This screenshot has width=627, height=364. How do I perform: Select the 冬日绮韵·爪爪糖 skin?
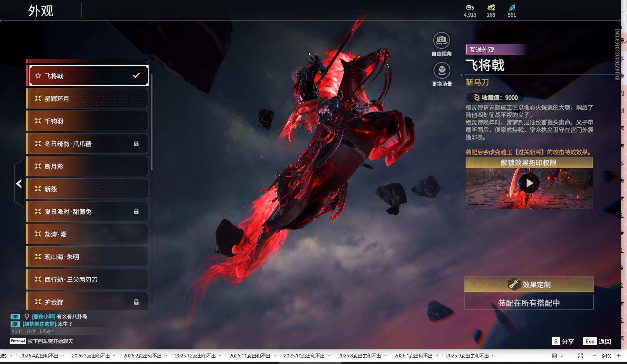point(88,144)
